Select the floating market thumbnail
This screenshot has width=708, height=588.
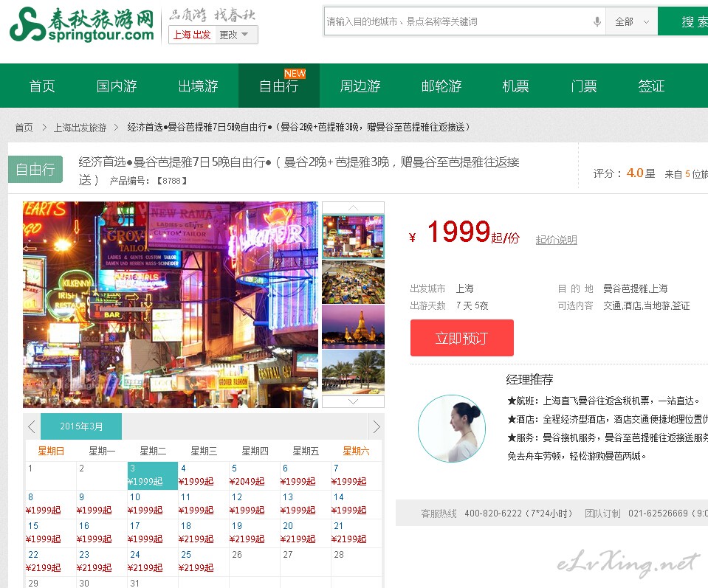pos(353,282)
